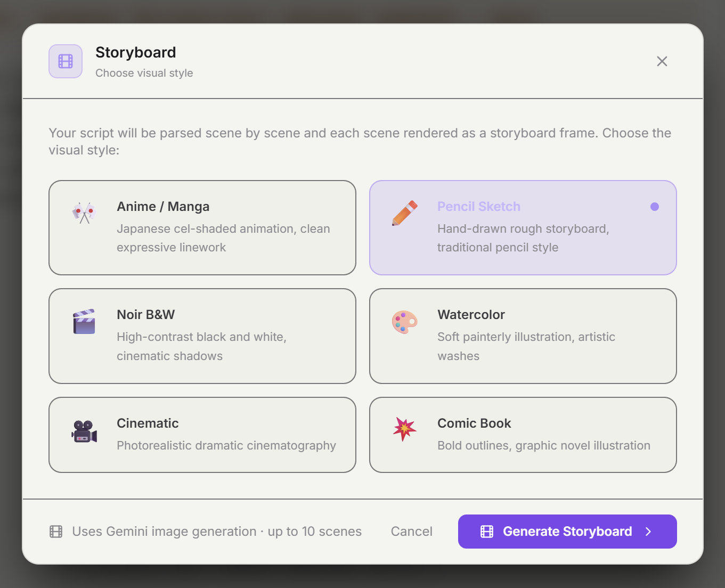This screenshot has height=588, width=725.
Task: Select the Pencil Sketch style title
Action: pos(479,207)
